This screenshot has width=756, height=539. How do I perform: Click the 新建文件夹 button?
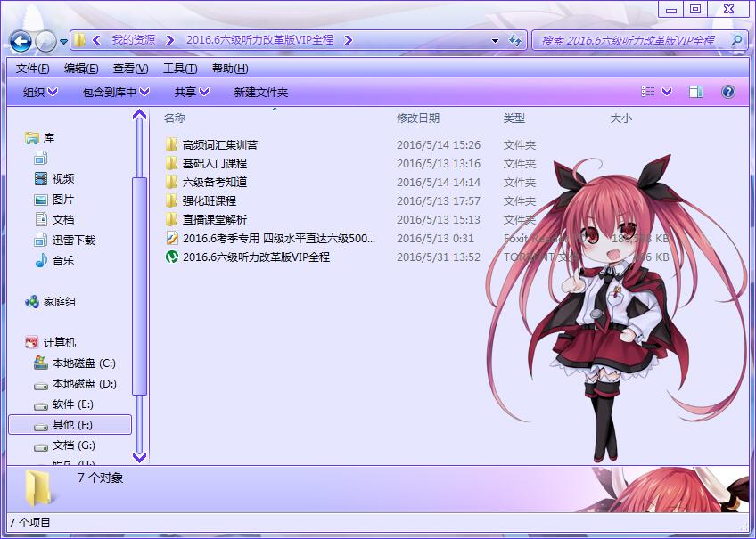pyautogui.click(x=260, y=92)
